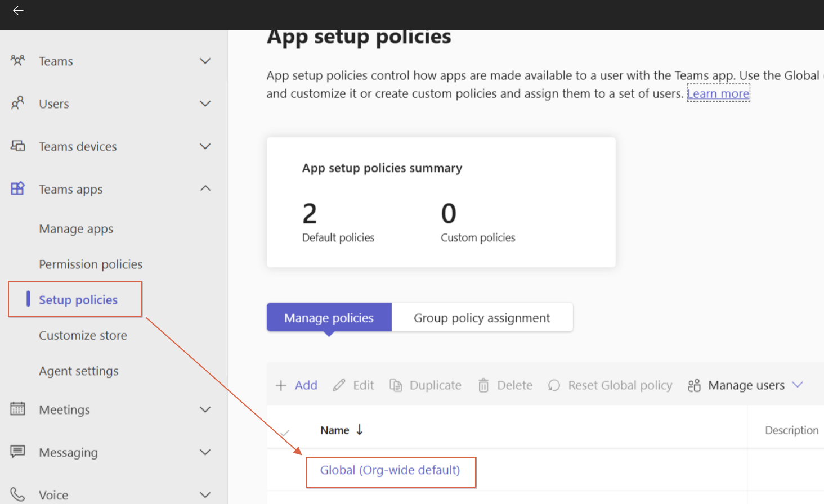824x504 pixels.
Task: Open the Global (Org-wide default) policy
Action: pyautogui.click(x=390, y=470)
